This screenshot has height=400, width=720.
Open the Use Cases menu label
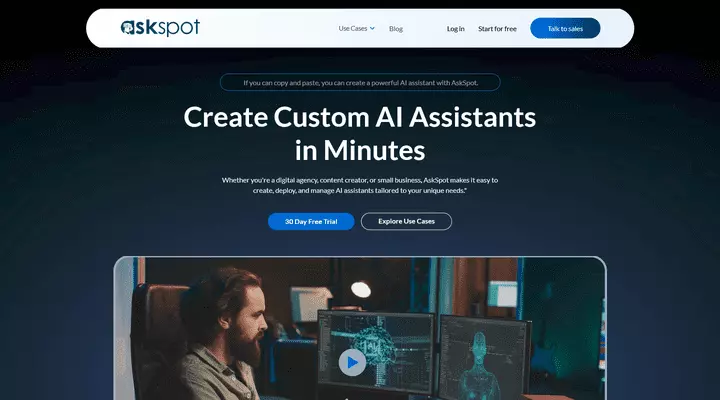(352, 28)
